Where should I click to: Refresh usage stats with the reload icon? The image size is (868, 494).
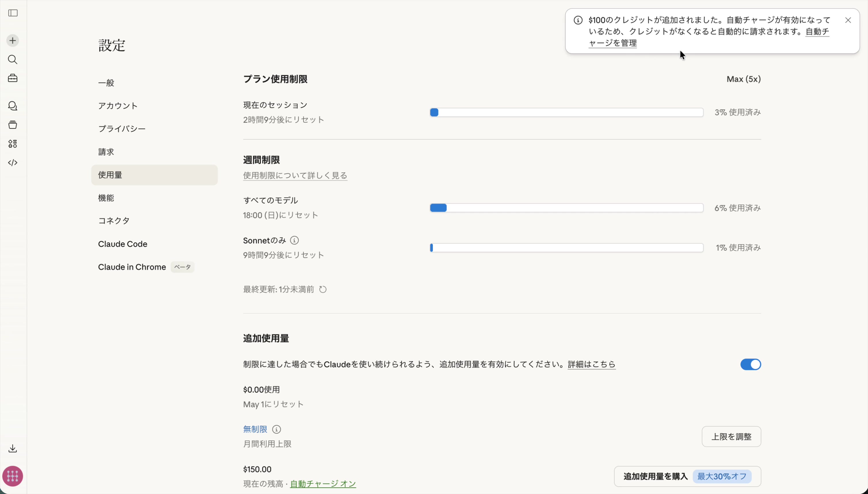[322, 289]
